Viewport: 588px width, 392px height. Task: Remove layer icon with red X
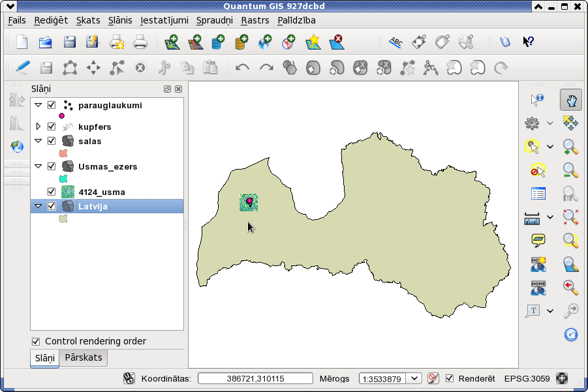point(336,42)
